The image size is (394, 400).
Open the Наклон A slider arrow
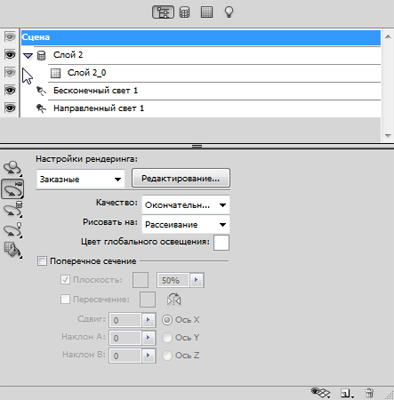(148, 338)
